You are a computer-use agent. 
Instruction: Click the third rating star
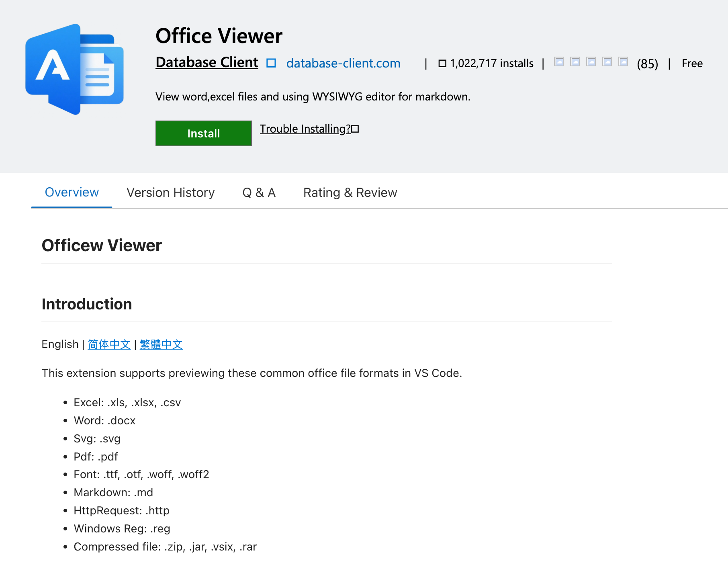click(591, 62)
